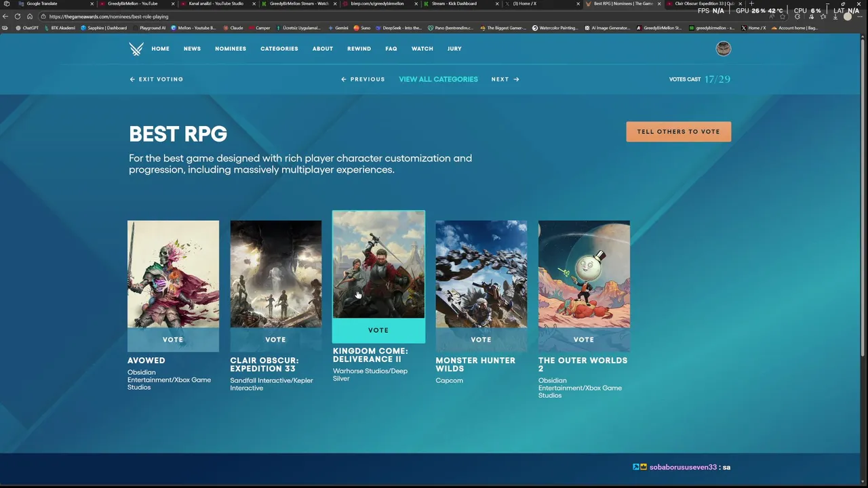The height and width of the screenshot is (488, 868).
Task: Reload the page with refresh icon
Action: point(18,16)
